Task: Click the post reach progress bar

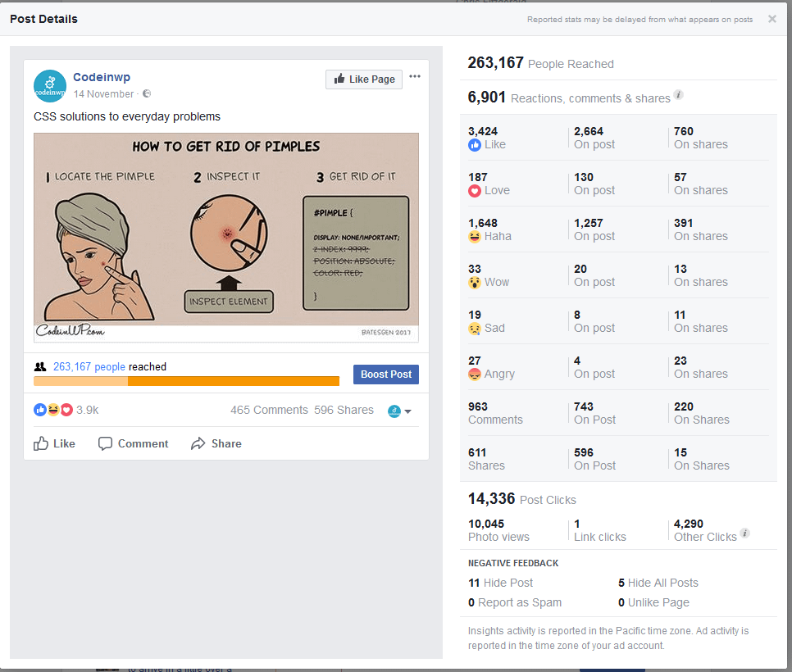Action: 186,381
